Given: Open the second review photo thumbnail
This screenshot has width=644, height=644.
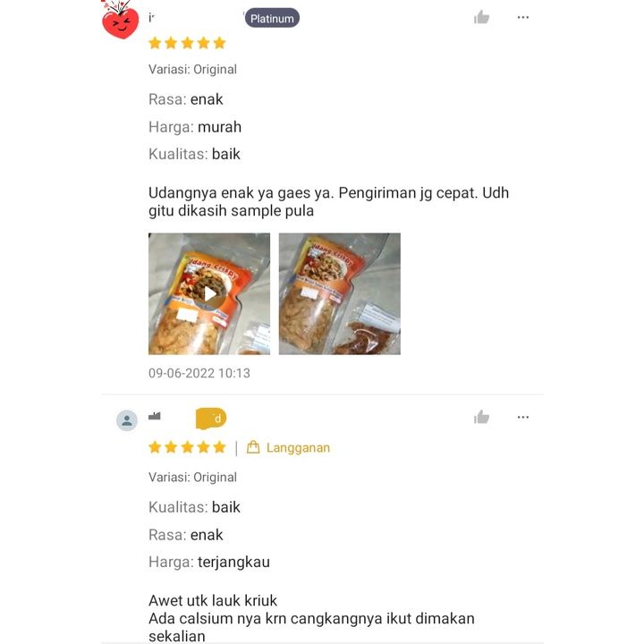Looking at the screenshot, I should (x=340, y=293).
